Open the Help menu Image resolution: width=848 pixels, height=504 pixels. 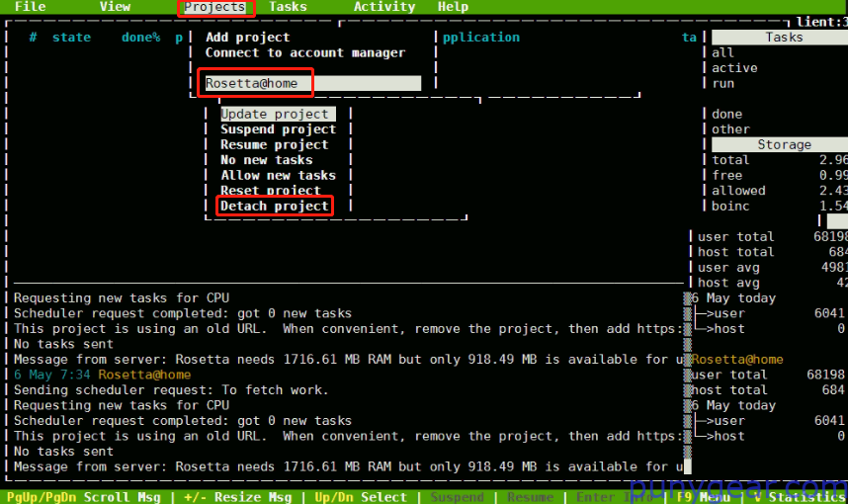tap(453, 7)
